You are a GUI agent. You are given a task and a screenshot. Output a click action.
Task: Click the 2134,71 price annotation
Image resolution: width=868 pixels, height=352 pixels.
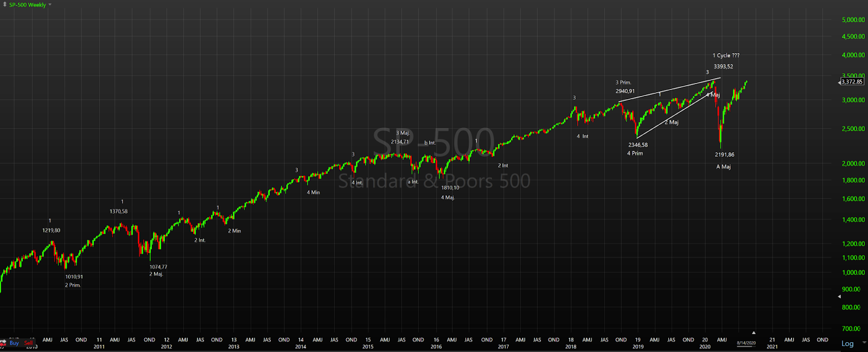(400, 142)
